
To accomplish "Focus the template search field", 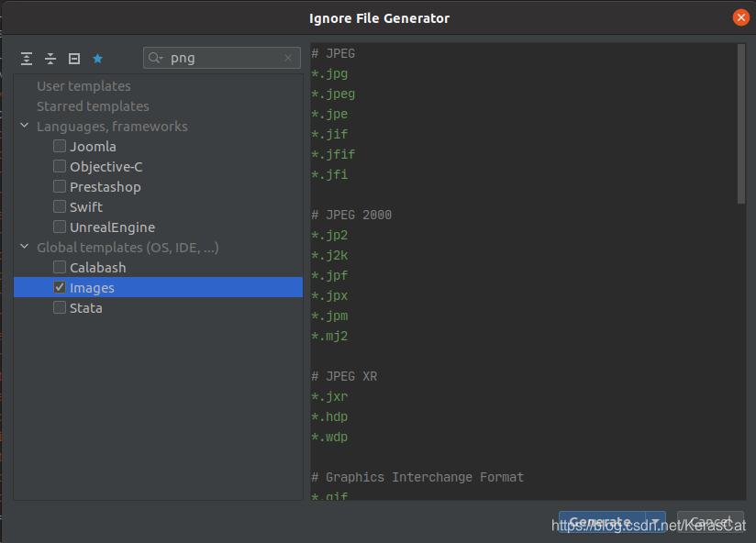I will [222, 59].
